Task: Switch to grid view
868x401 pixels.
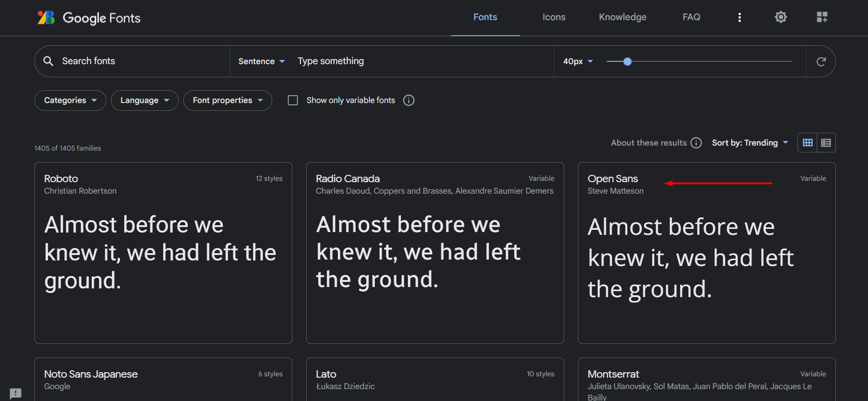Action: pyautogui.click(x=808, y=143)
